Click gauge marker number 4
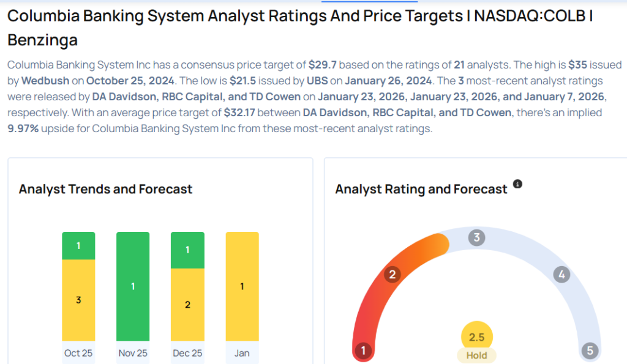This screenshot has height=364, width=627. click(x=561, y=274)
